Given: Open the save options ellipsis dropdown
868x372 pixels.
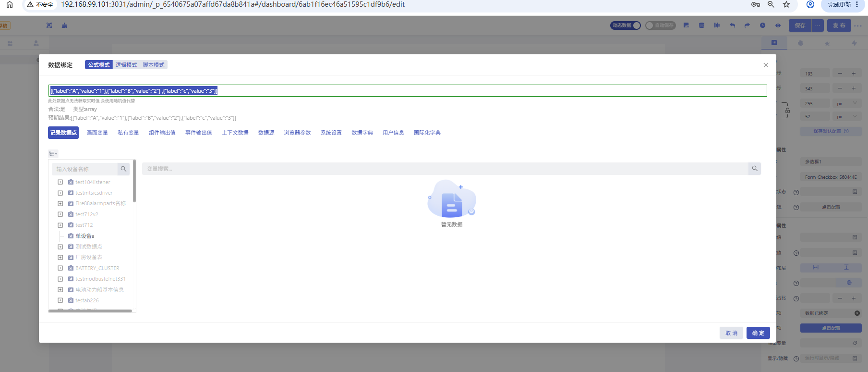Looking at the screenshot, I should tap(818, 25).
